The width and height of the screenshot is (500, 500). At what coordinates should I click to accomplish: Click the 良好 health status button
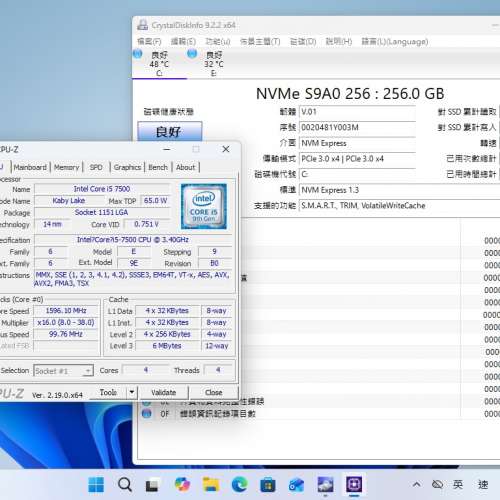click(170, 132)
